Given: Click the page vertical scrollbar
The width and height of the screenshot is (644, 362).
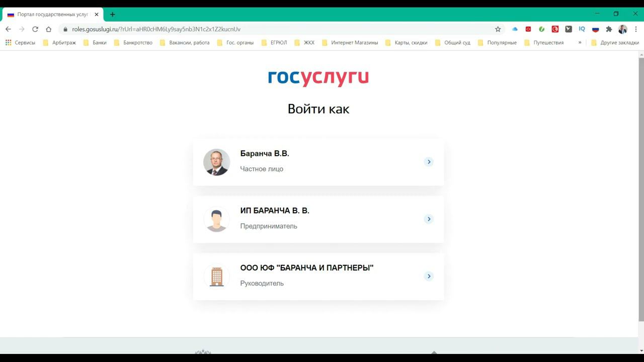Looking at the screenshot, I should tap(641, 190).
